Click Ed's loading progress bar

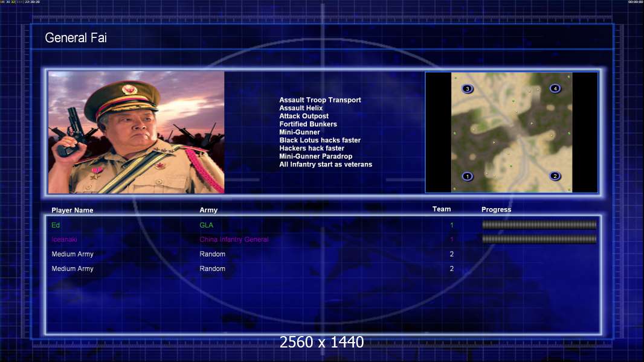[539, 224]
